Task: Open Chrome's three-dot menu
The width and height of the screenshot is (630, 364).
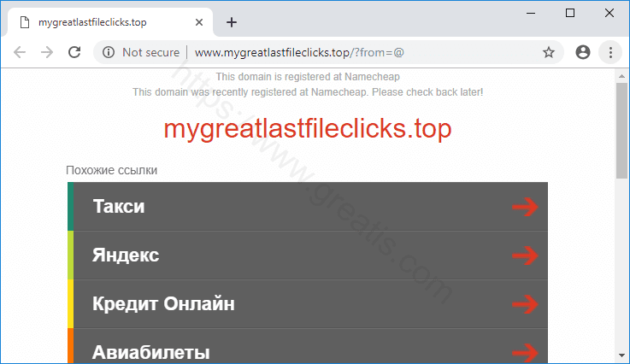Action: click(x=610, y=52)
